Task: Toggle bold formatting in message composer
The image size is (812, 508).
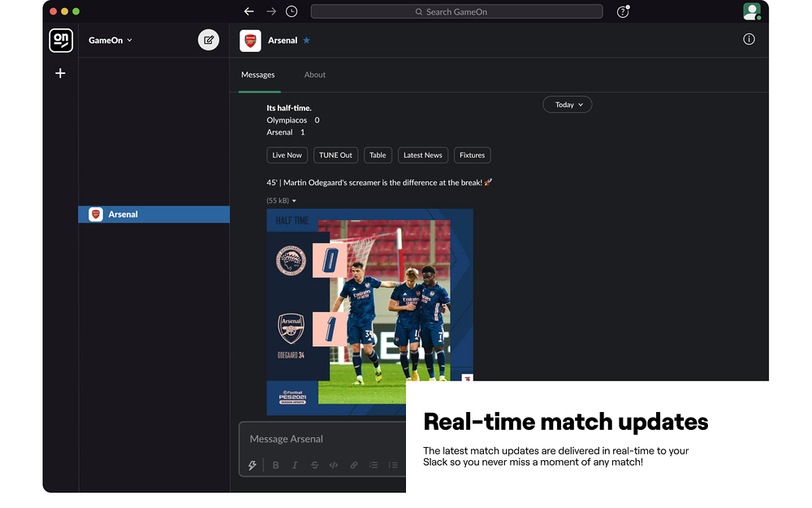Action: [x=275, y=465]
